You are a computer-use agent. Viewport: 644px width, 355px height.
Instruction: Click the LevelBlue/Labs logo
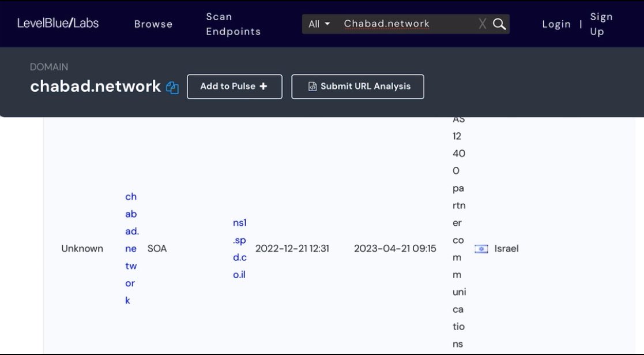tap(58, 23)
